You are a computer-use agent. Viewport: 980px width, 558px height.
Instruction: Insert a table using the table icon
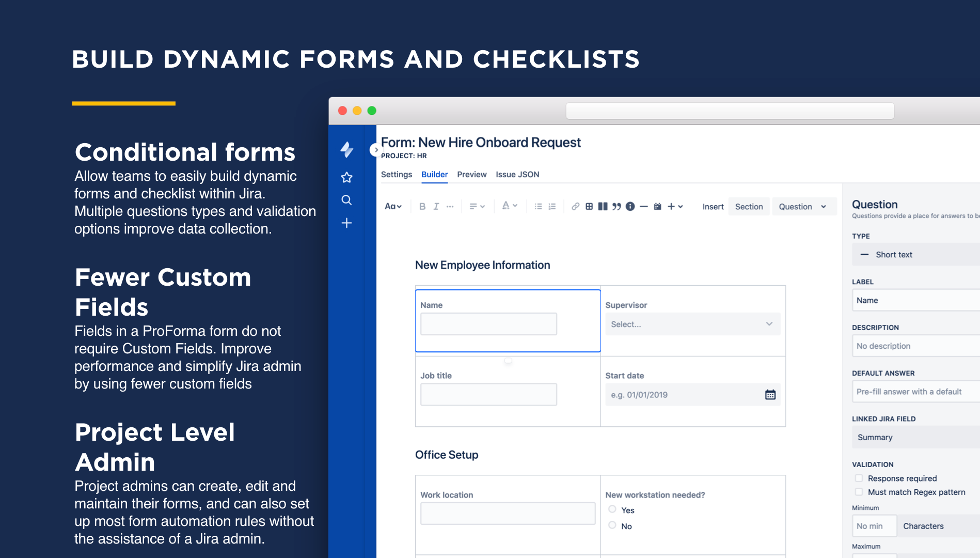(x=589, y=206)
